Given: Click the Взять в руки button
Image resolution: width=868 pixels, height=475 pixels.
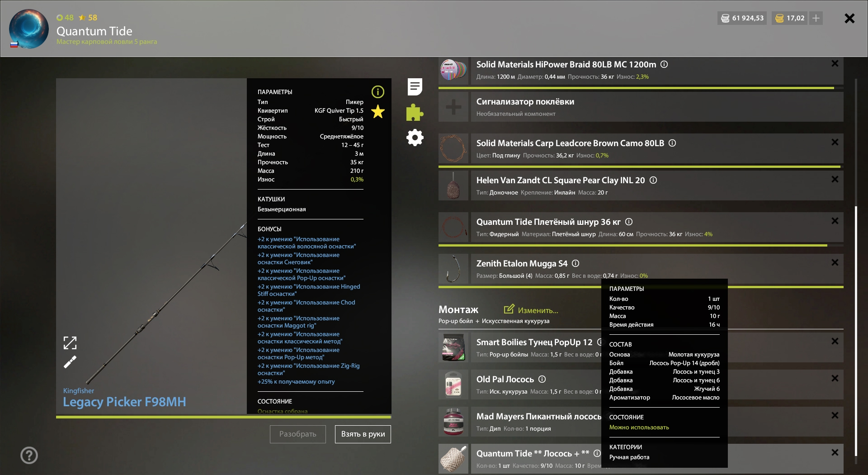Looking at the screenshot, I should (x=363, y=434).
